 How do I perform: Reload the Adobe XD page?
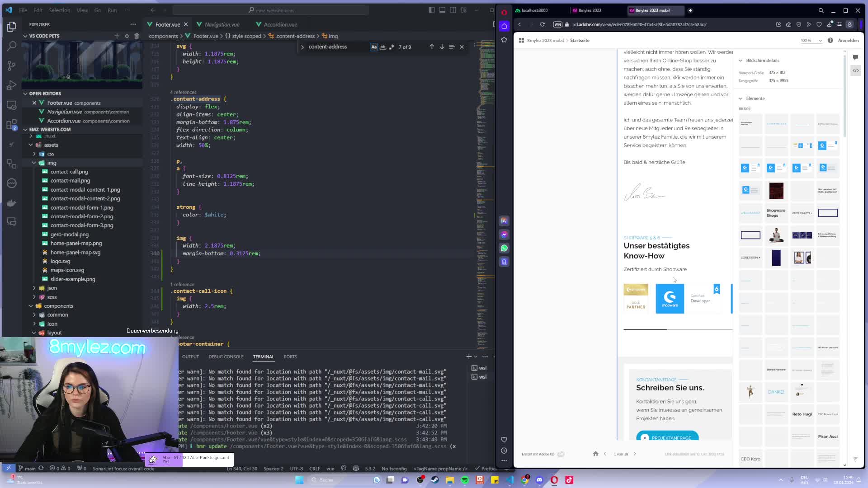click(x=542, y=25)
